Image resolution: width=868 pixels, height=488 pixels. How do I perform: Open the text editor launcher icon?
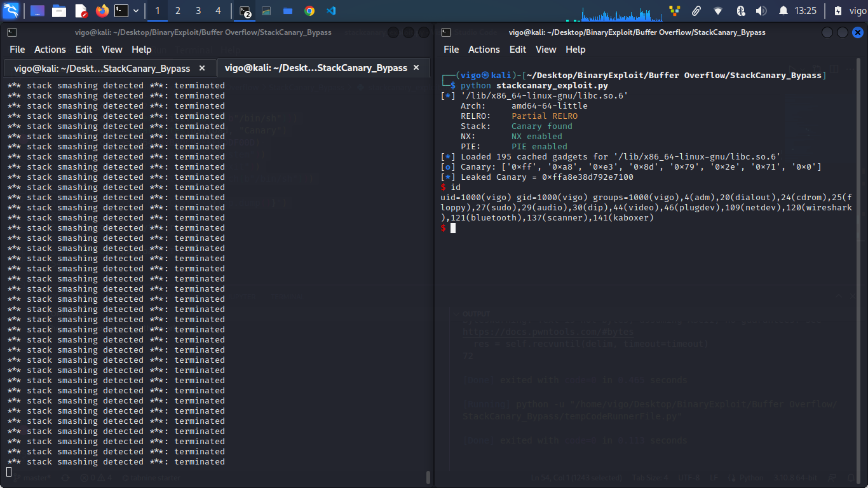81,11
